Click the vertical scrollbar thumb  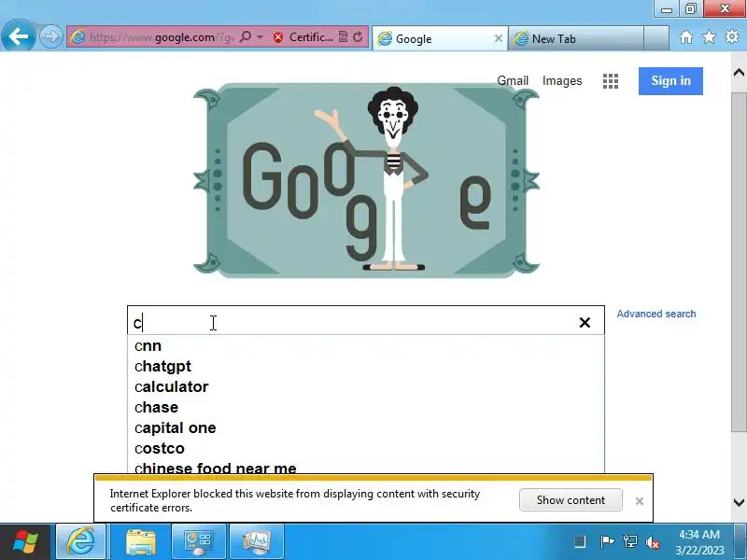[x=739, y=262]
